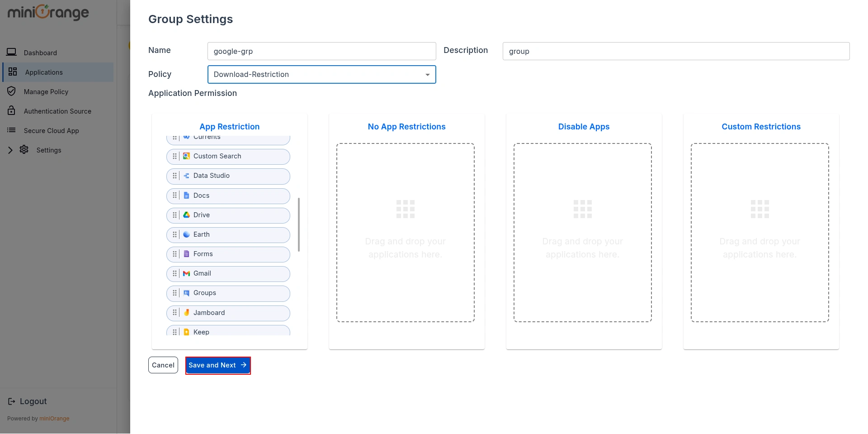Click the No App Restrictions heading

tap(407, 127)
